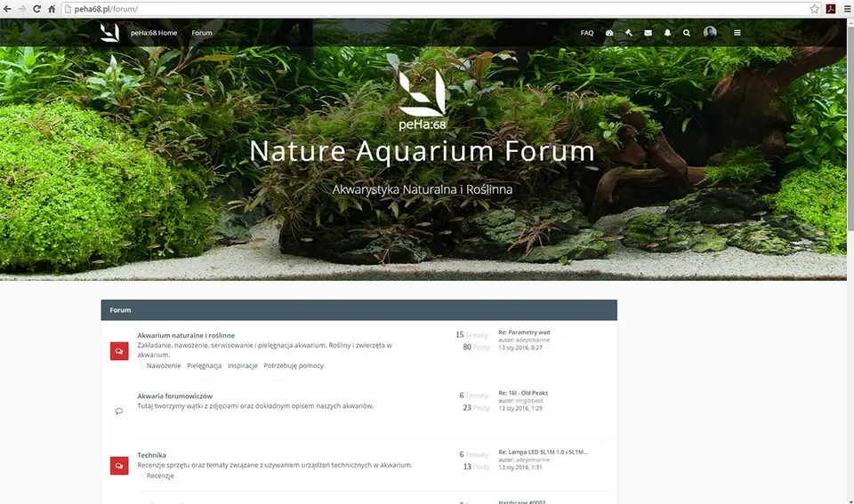Click red unread icon for Technika forum
854x504 pixels.
(x=119, y=466)
